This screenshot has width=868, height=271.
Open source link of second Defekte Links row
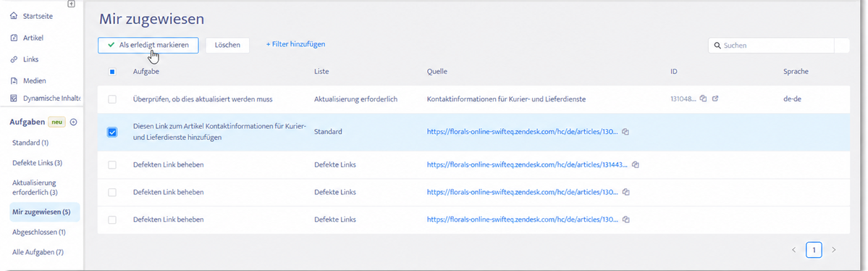pyautogui.click(x=523, y=192)
